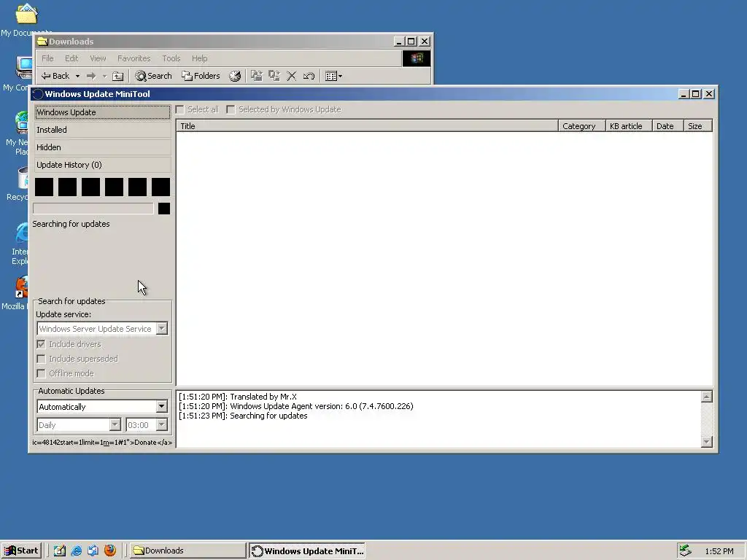This screenshot has width=747, height=560.
Task: Enable Offline mode checkbox
Action: 41,373
